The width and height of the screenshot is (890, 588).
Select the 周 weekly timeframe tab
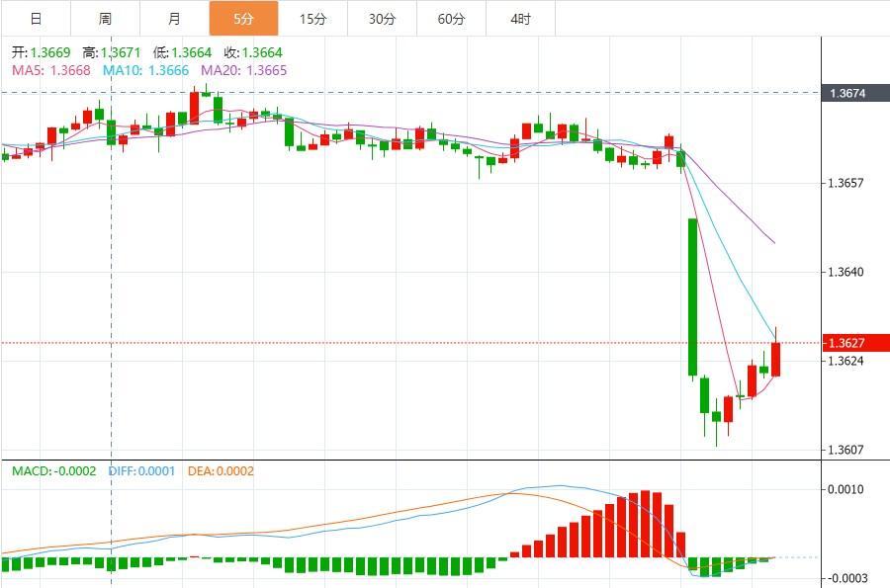pos(105,19)
